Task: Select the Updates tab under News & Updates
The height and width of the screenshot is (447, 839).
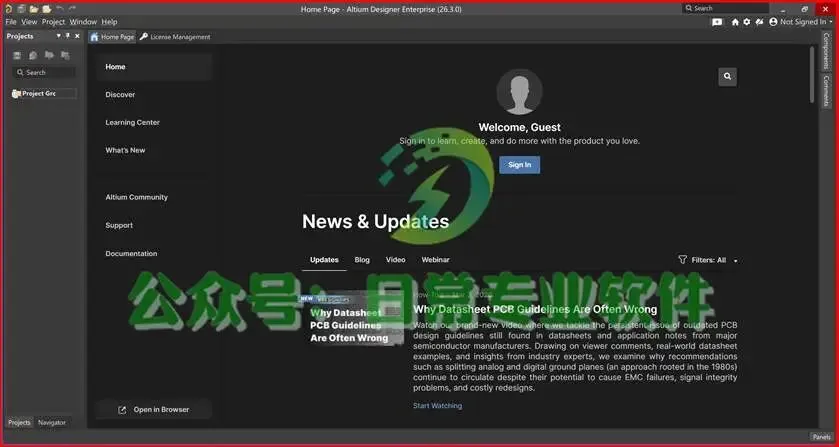Action: (324, 260)
